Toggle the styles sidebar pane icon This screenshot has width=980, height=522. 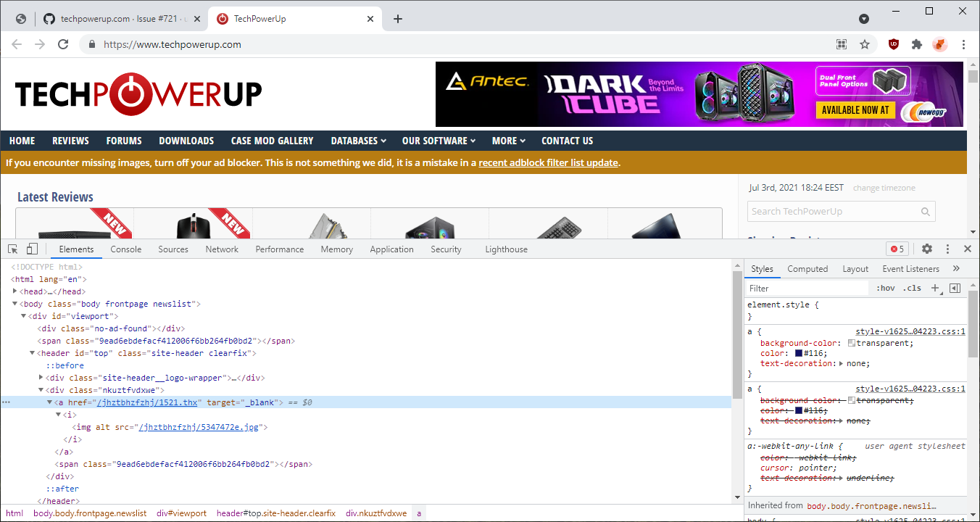955,288
